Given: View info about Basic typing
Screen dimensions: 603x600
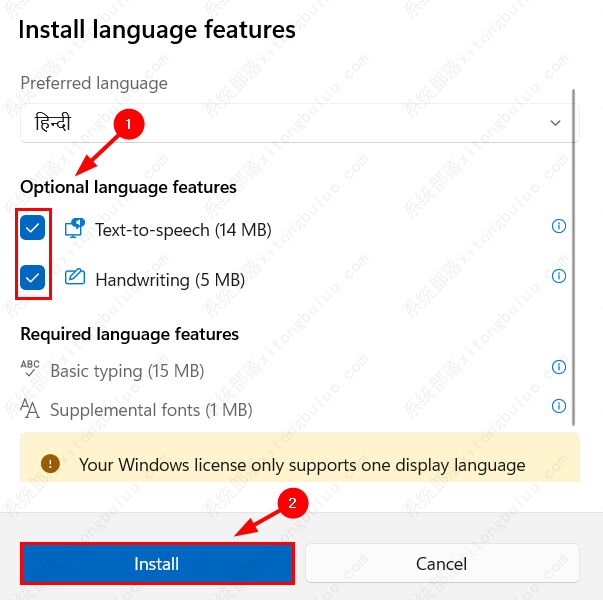Looking at the screenshot, I should (x=559, y=367).
